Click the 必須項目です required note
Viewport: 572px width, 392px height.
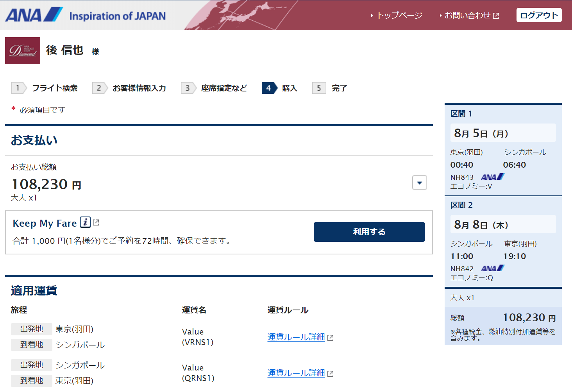(42, 110)
